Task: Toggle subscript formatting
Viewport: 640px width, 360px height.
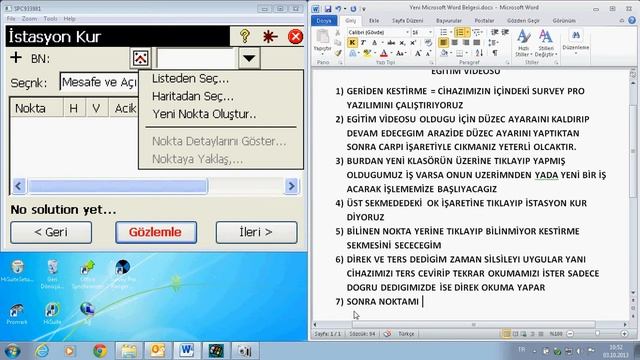Action: pos(402,42)
